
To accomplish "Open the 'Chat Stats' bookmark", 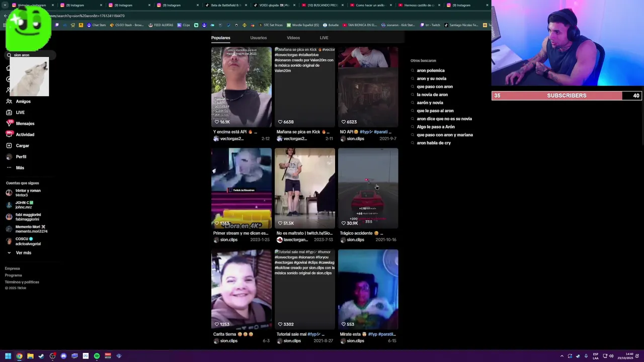I will [x=97, y=25].
